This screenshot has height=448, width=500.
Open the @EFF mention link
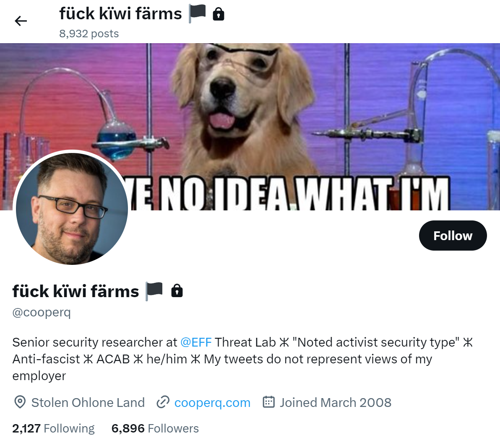click(x=196, y=342)
